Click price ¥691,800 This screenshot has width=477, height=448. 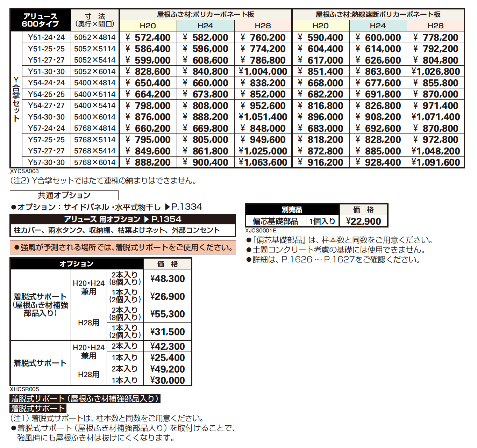[378, 94]
